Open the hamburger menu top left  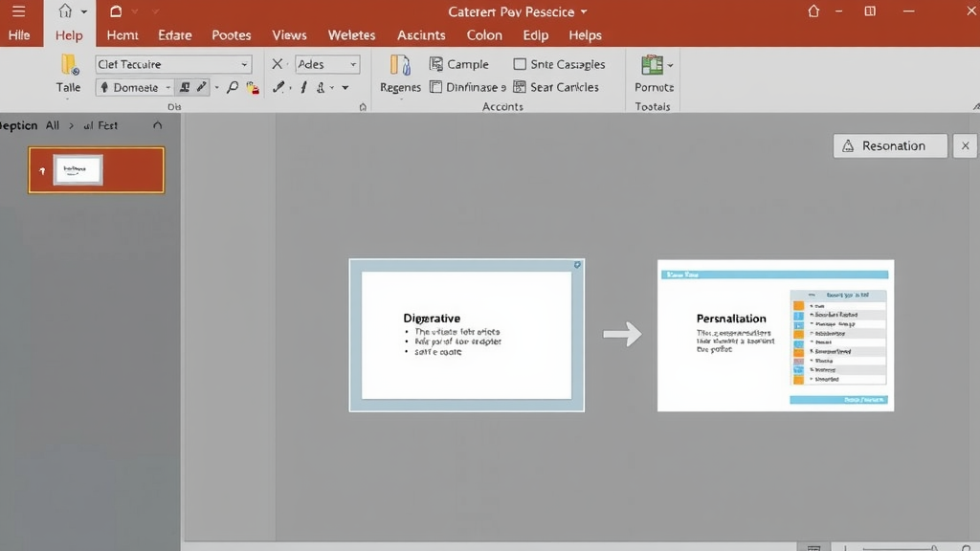20,11
